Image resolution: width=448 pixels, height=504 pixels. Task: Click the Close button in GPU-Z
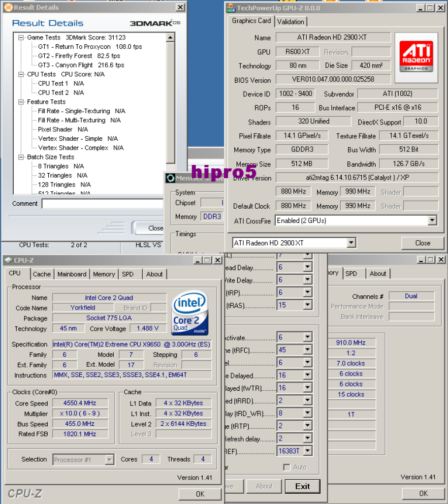tap(422, 243)
